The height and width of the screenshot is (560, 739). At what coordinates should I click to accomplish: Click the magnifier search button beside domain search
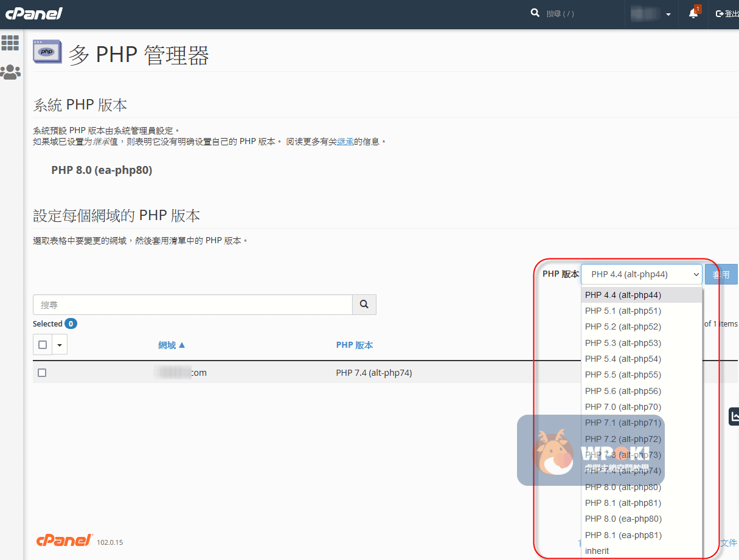[364, 305]
